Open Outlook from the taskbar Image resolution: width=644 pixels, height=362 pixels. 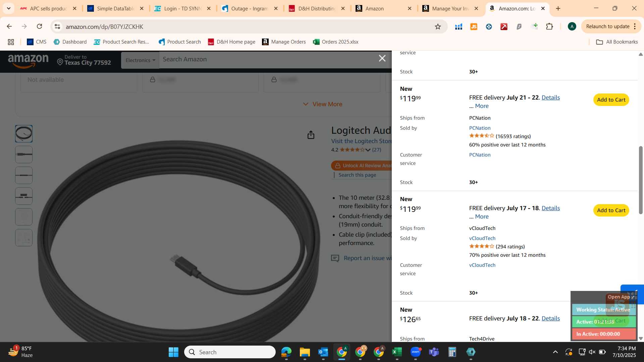(323, 352)
